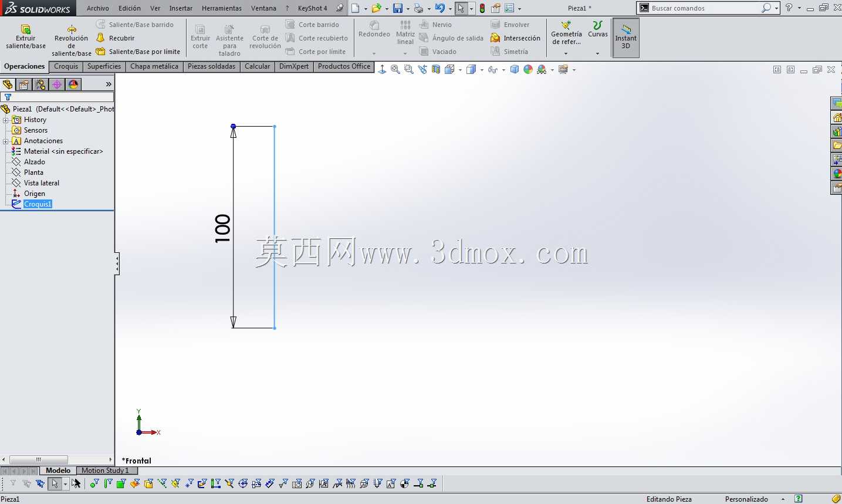
Task: Select the Alzado plane
Action: pyautogui.click(x=34, y=162)
